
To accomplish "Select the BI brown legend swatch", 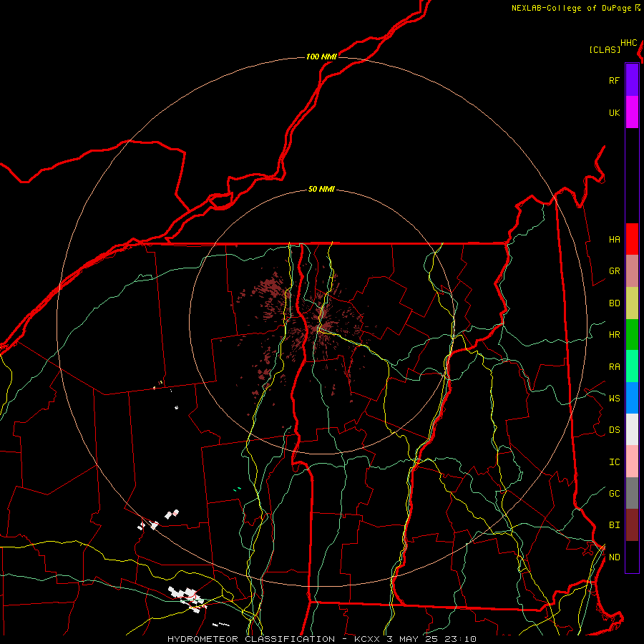I will click(632, 525).
